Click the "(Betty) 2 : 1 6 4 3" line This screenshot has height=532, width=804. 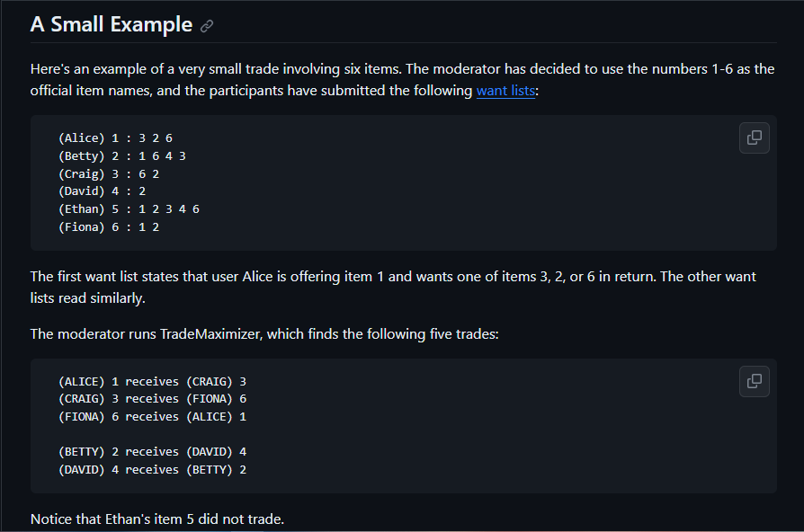(121, 156)
